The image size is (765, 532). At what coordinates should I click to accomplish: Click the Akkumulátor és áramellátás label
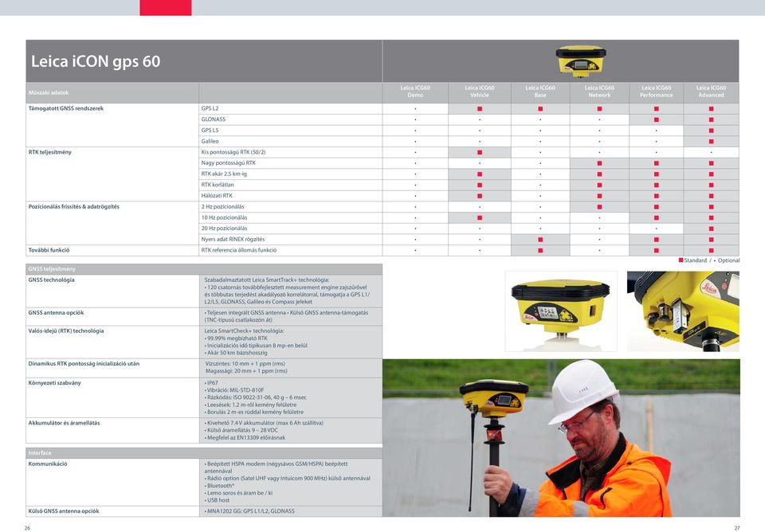tap(64, 423)
